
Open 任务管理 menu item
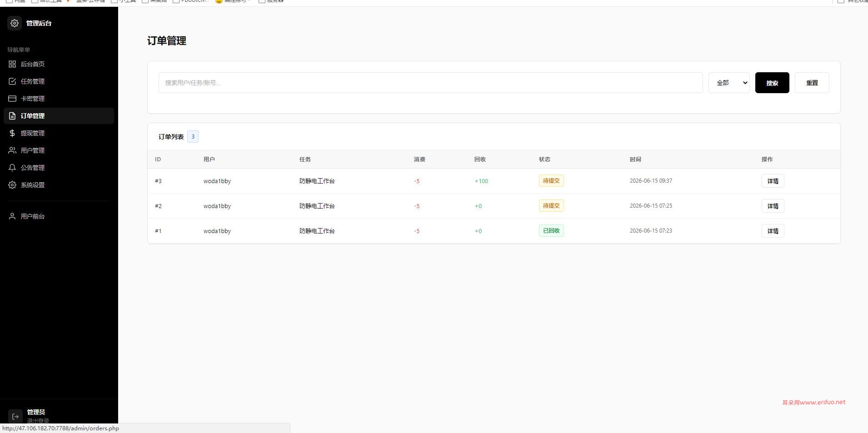59,81
